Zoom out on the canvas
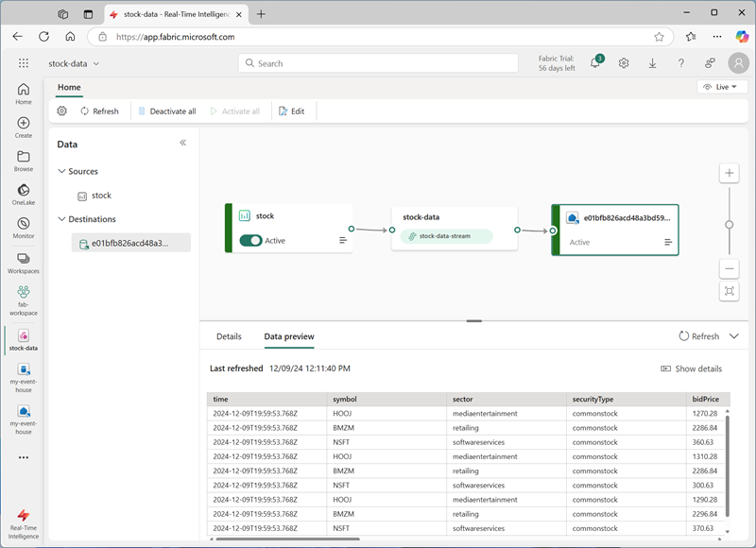Viewport: 756px width, 548px height. [x=729, y=268]
